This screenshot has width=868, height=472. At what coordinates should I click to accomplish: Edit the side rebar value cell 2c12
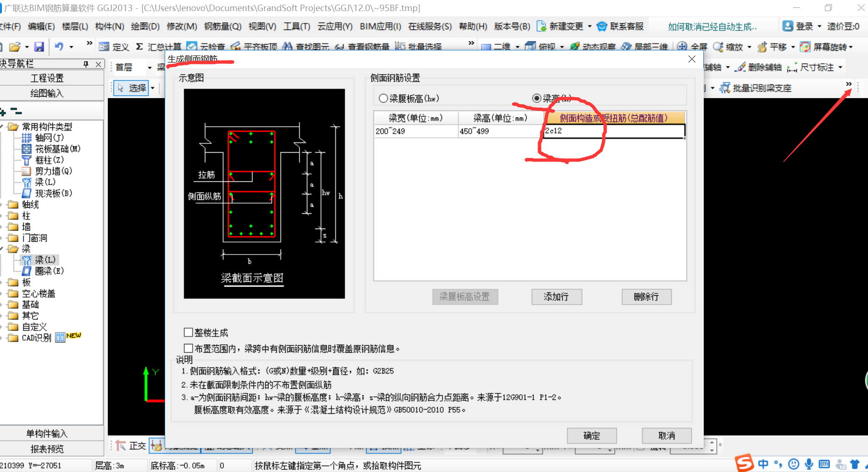614,131
